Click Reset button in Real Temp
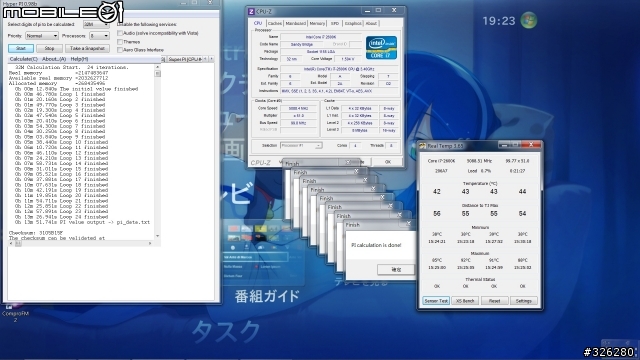This screenshot has height=360, width=640. pos(494,301)
